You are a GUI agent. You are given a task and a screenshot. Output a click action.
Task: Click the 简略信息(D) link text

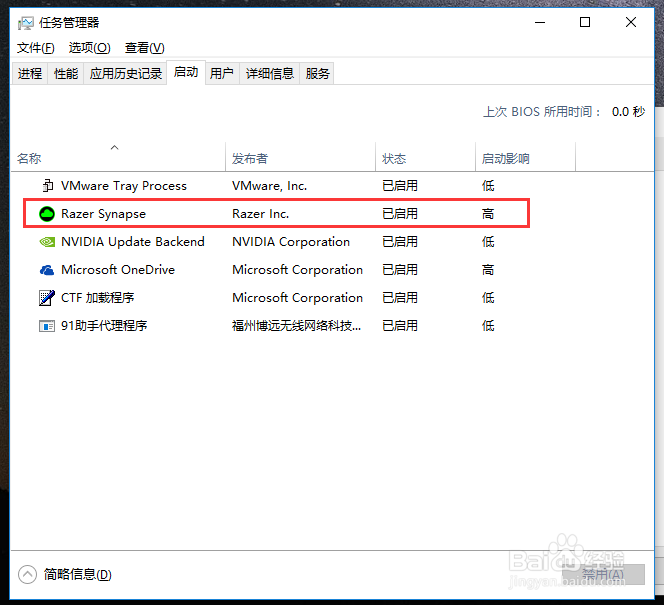[77, 575]
